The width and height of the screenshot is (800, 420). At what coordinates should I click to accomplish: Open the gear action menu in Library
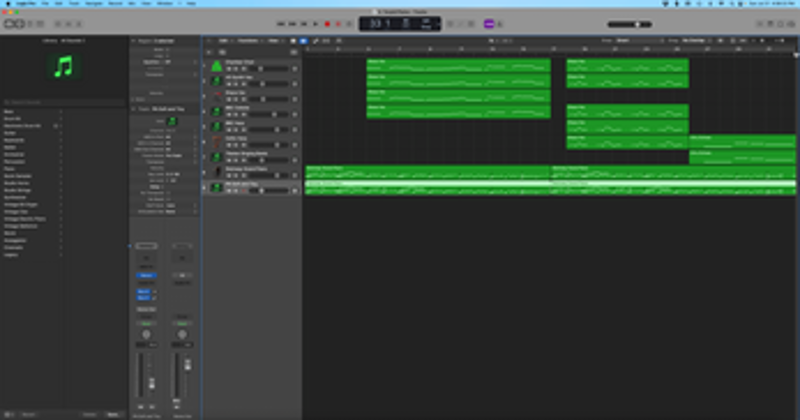pos(8,414)
